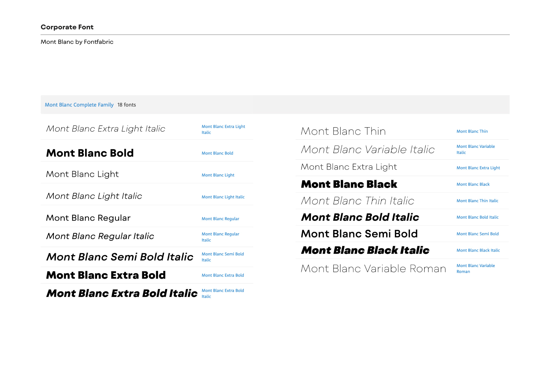Click the Mont Blanc Variable Italic sample
Viewport: 549px width, 392px height.
click(368, 150)
